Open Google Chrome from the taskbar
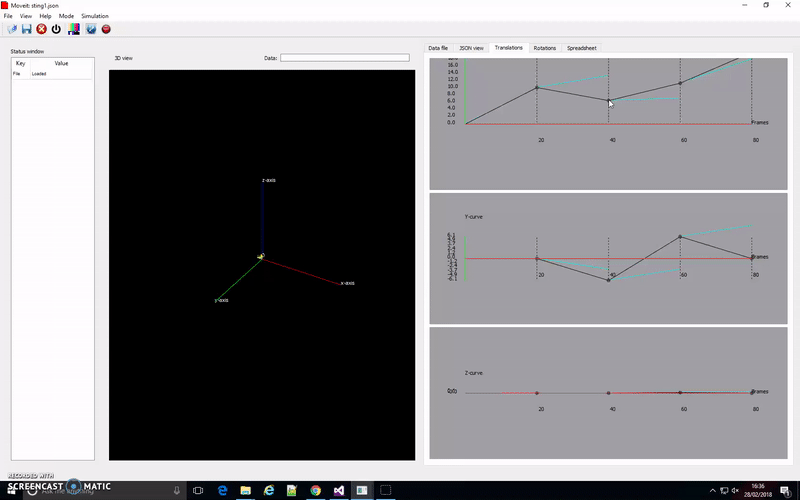 (x=315, y=490)
